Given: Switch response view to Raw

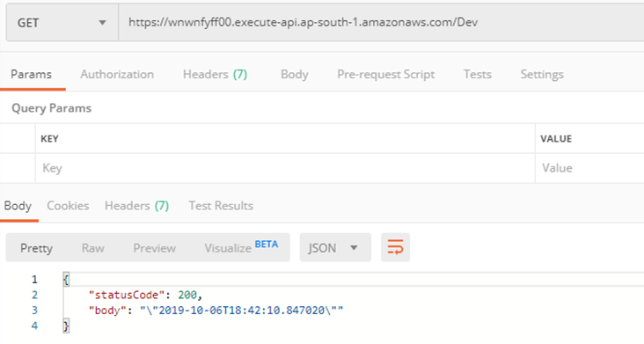Looking at the screenshot, I should point(93,248).
